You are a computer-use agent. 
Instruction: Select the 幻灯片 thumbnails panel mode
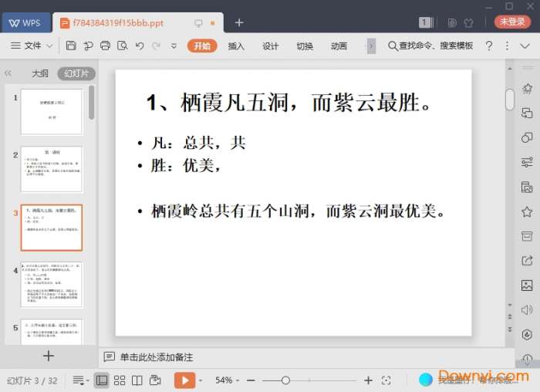point(76,74)
